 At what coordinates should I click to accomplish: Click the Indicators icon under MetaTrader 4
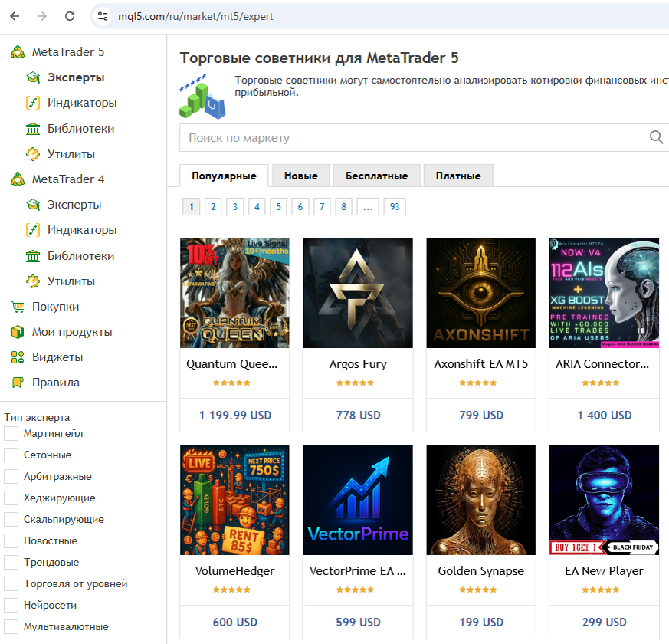coord(33,230)
